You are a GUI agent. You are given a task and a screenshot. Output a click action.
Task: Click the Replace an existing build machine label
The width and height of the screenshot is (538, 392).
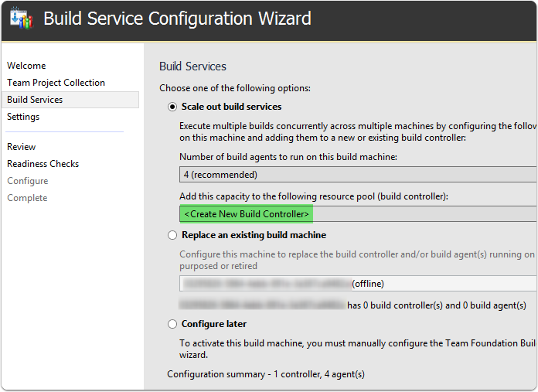pyautogui.click(x=254, y=235)
